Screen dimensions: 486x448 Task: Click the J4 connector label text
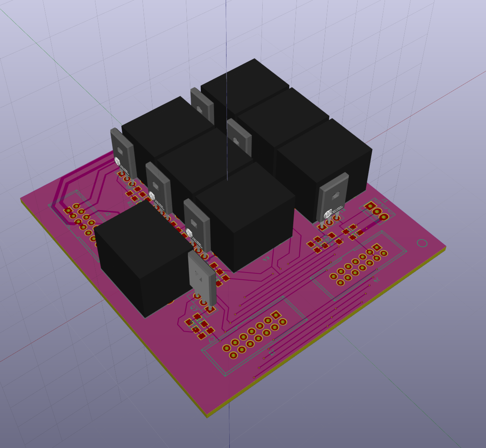pyautogui.click(x=376, y=280)
